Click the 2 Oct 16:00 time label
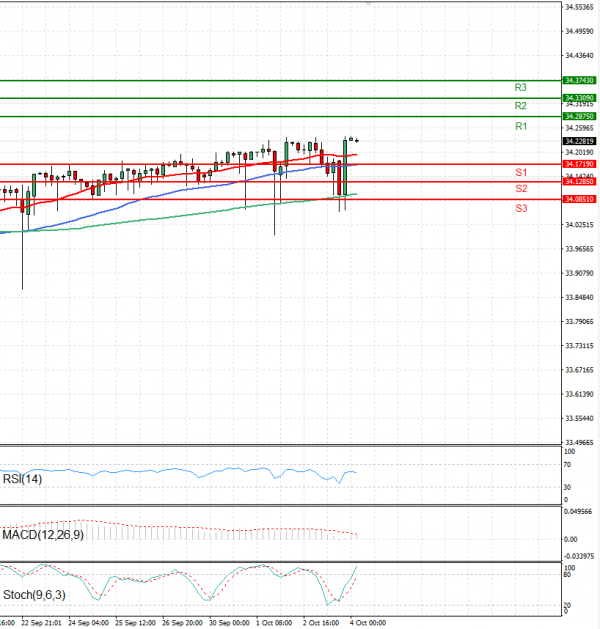This screenshot has width=600, height=629. [321, 623]
